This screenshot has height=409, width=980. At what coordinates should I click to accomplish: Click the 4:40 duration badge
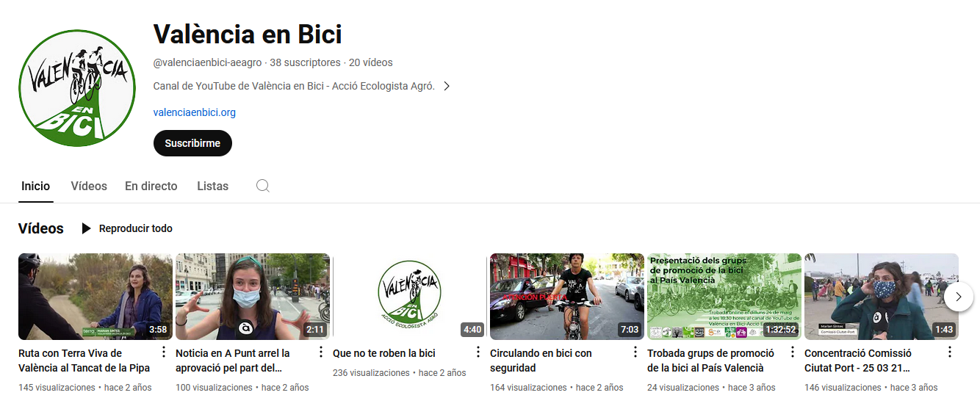point(472,330)
